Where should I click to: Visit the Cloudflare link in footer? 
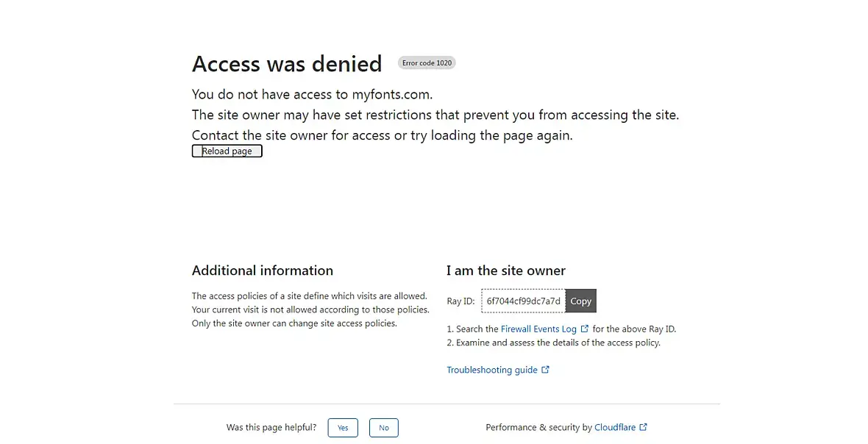coord(616,427)
